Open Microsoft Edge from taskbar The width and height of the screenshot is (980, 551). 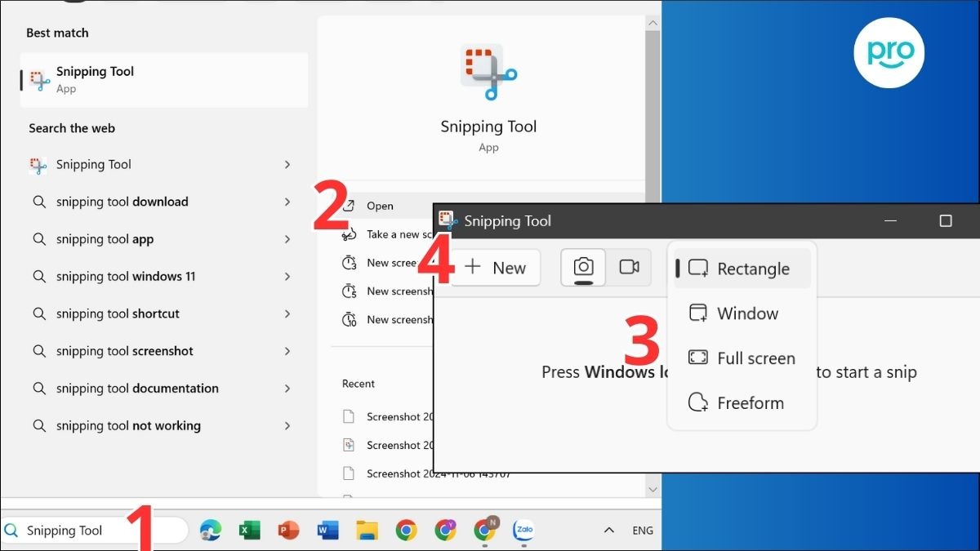pyautogui.click(x=211, y=531)
